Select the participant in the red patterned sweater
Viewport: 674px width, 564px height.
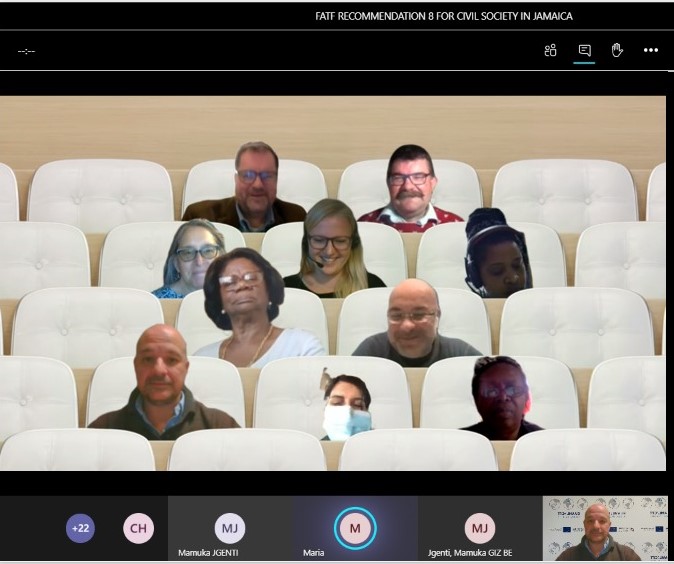coord(411,190)
